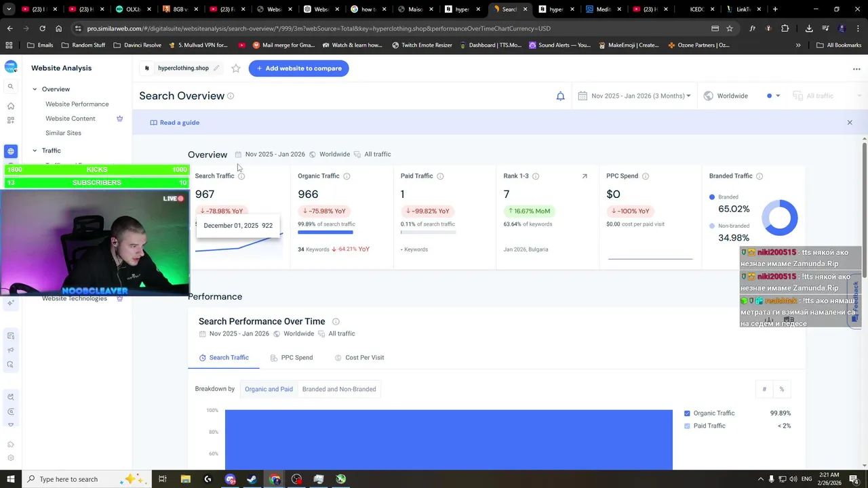Open Website Content in the sidebar

tap(70, 119)
